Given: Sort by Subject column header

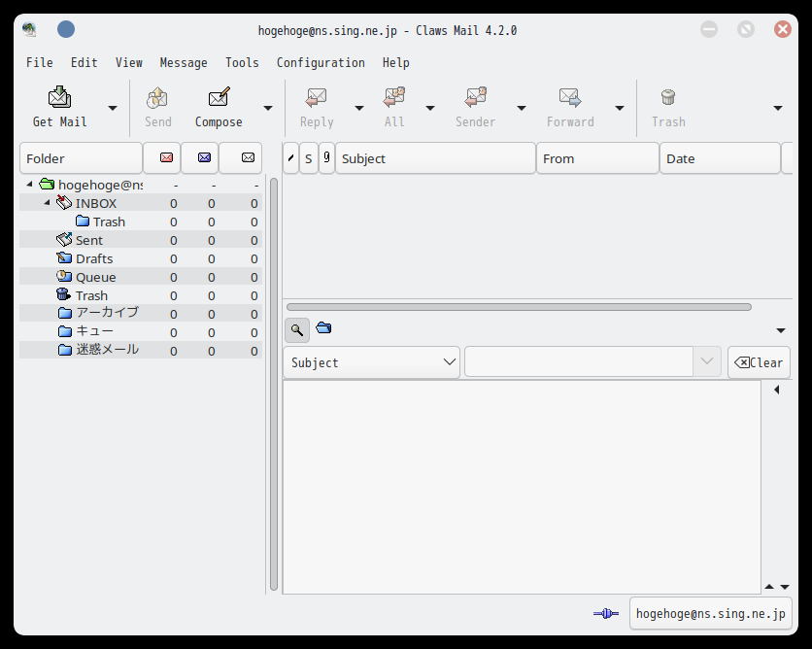Looking at the screenshot, I should [x=435, y=158].
